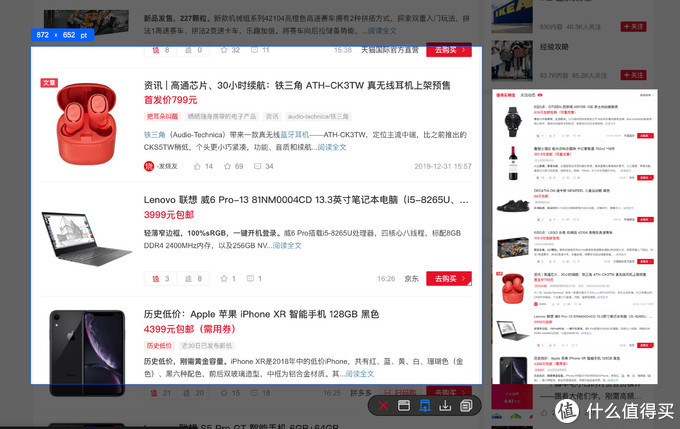Save the screenshot with the download icon

pyautogui.click(x=445, y=406)
